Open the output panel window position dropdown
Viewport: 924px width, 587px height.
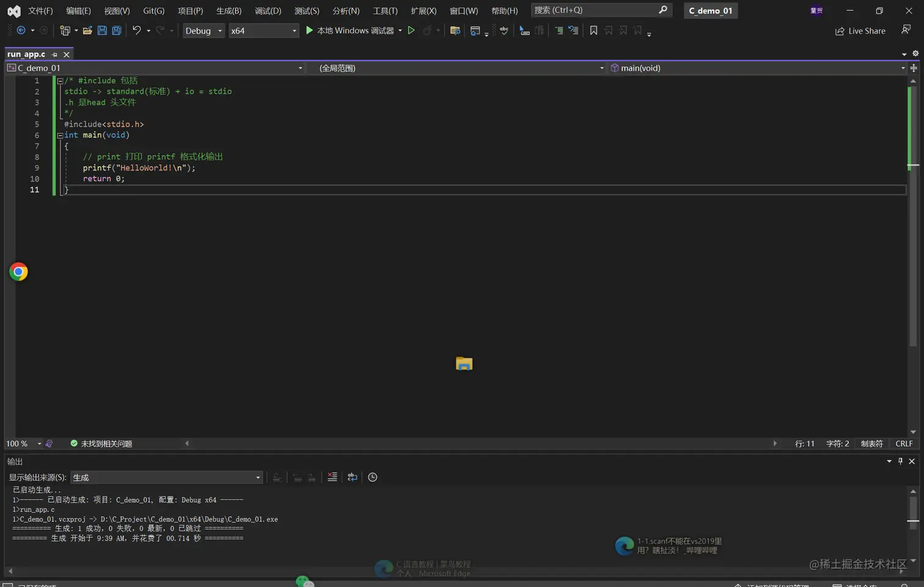point(889,461)
